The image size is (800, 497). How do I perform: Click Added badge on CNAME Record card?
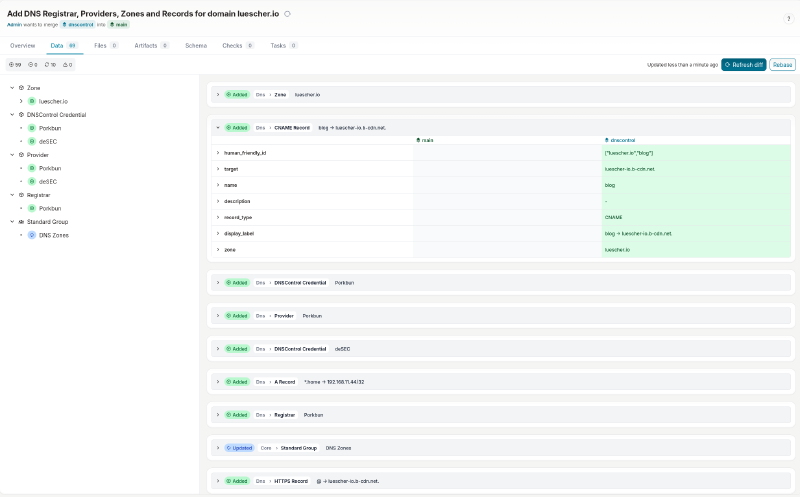(x=237, y=128)
